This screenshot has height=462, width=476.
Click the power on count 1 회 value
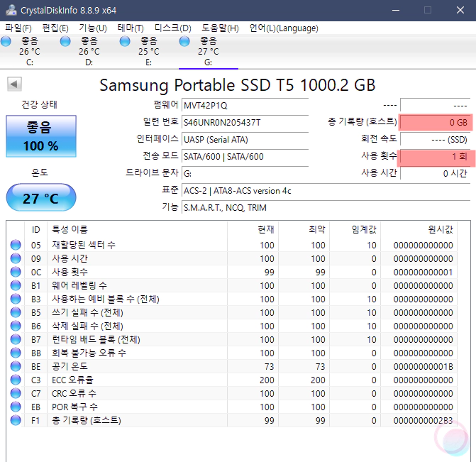click(436, 156)
